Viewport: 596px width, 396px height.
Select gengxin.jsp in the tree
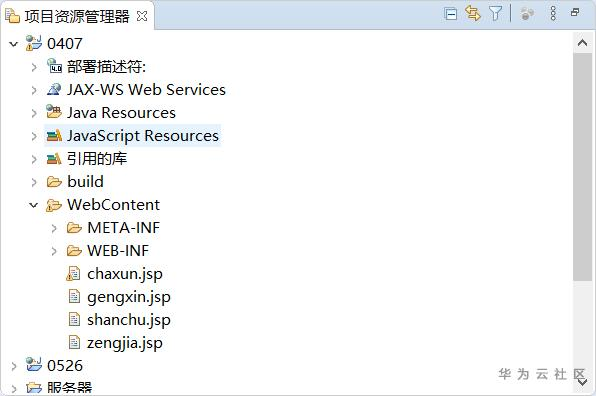click(x=129, y=297)
